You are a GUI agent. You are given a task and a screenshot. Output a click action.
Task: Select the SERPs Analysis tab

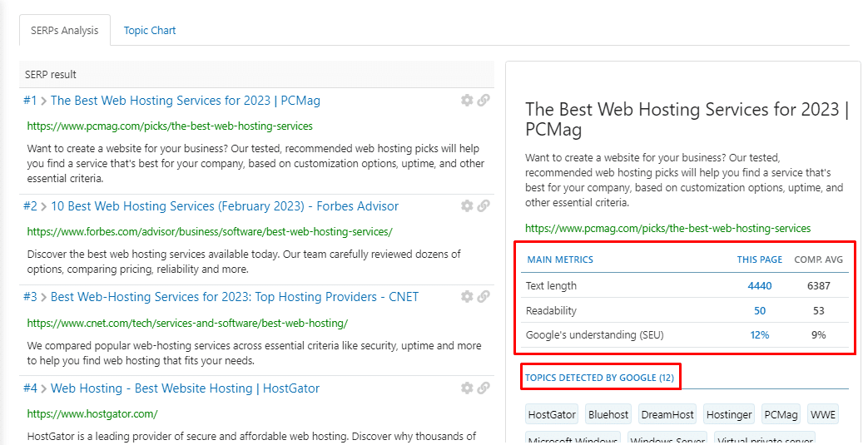point(65,31)
